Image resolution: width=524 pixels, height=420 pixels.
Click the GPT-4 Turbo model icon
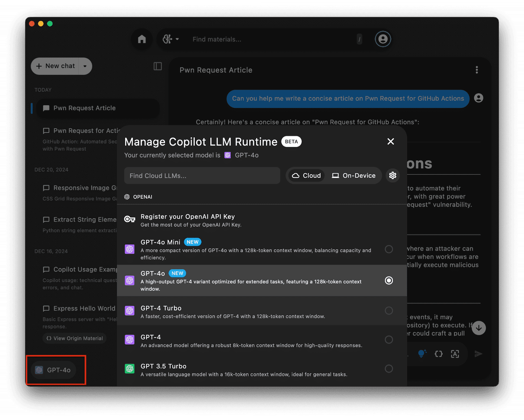click(130, 311)
